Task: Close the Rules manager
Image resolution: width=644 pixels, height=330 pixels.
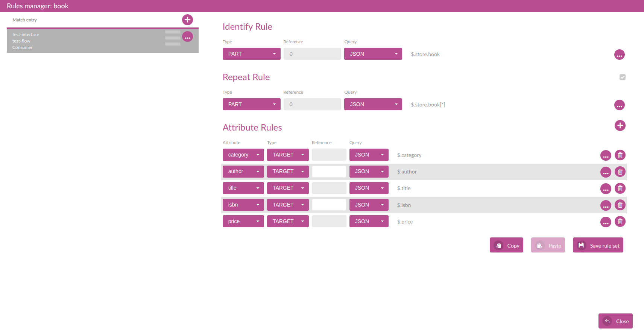Action: coord(615,321)
